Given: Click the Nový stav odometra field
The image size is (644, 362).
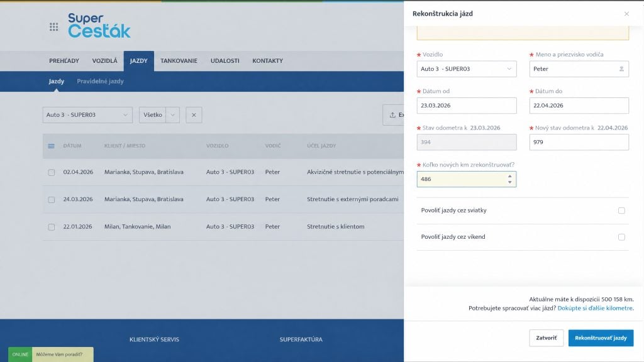Looking at the screenshot, I should click(x=579, y=142).
